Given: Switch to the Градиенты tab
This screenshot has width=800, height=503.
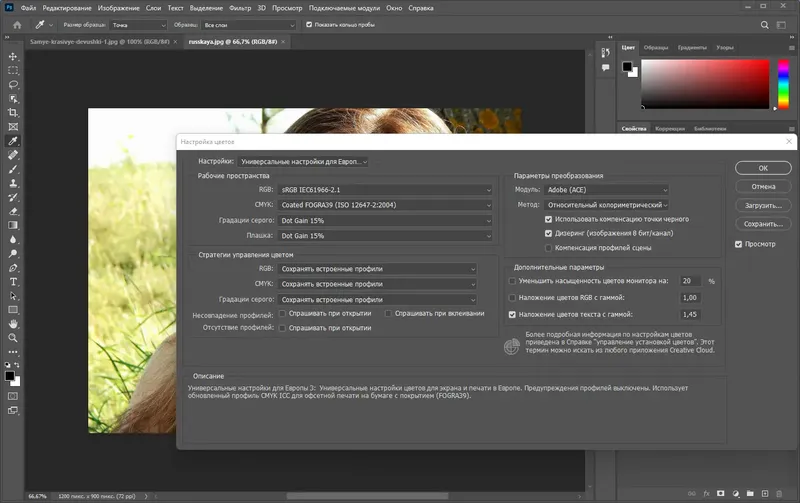Looking at the screenshot, I should 691,46.
